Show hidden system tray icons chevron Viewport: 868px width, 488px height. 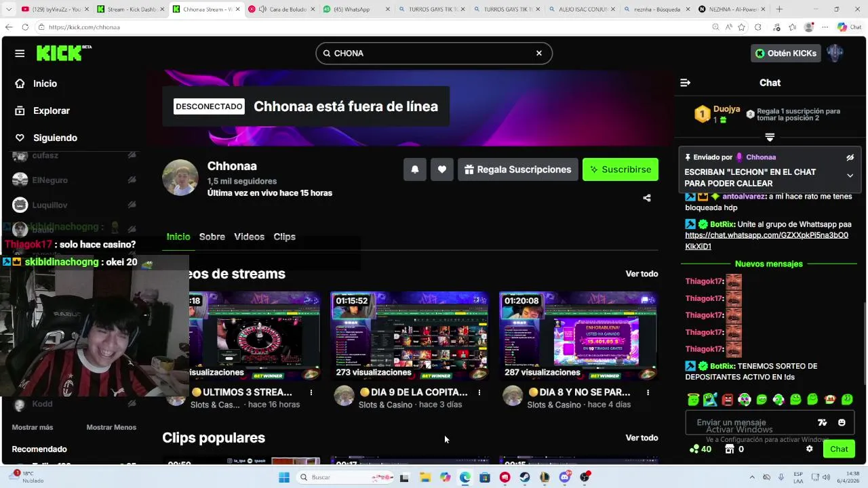pos(751,477)
